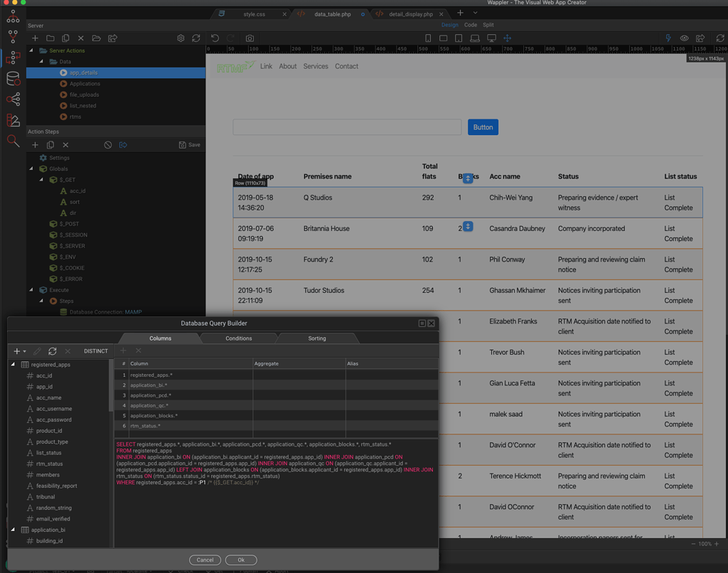
Task: Toggle the lightning bolt app connect mode
Action: 668,38
